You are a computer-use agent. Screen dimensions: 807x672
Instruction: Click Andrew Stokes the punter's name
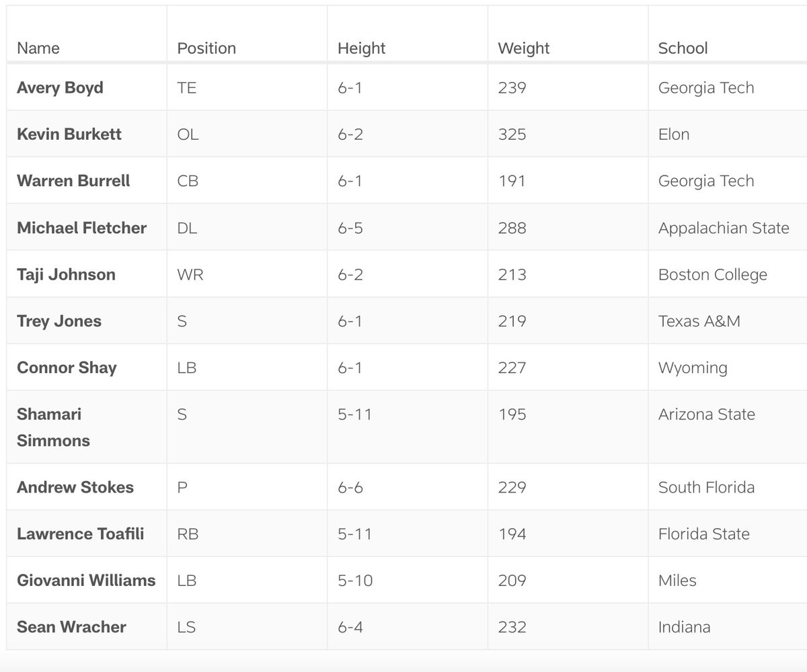click(x=75, y=487)
